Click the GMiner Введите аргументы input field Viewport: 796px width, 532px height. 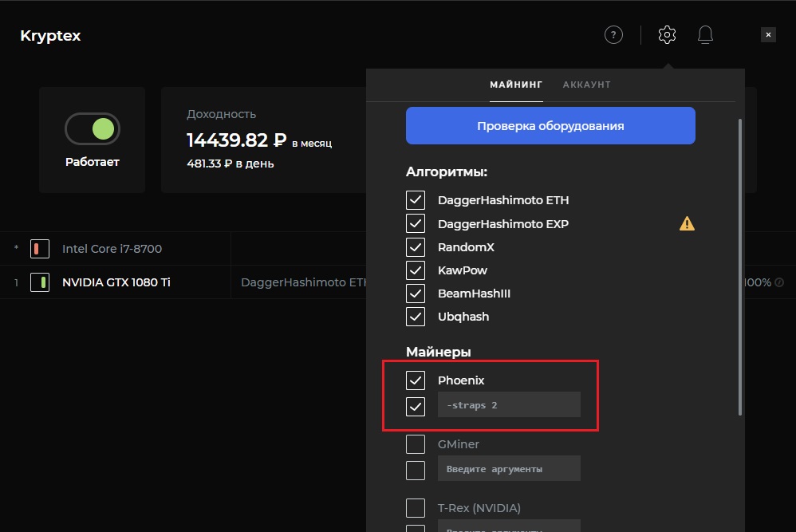point(509,468)
